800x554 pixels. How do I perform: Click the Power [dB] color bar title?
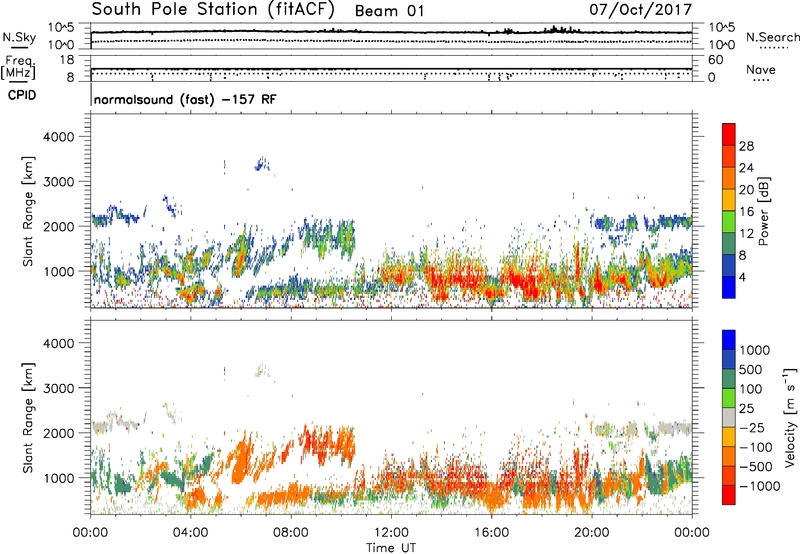pos(764,211)
